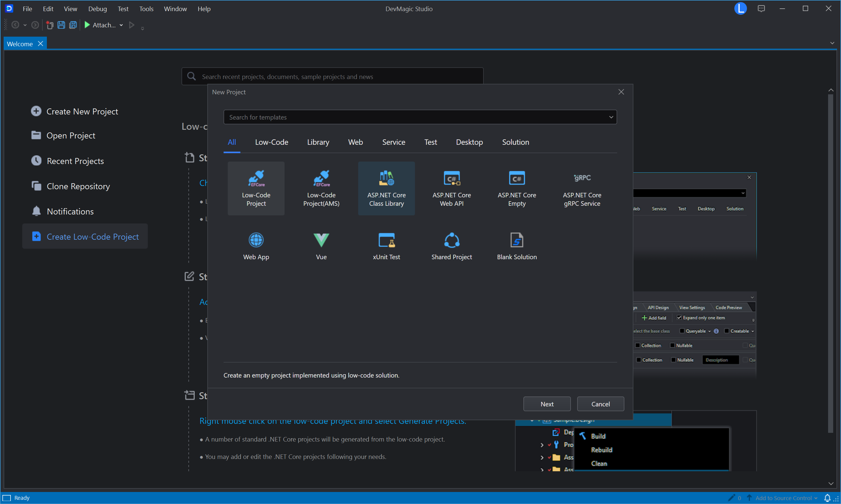Viewport: 841px width, 504px height.
Task: Click the Save toolbar icon
Action: point(61,25)
